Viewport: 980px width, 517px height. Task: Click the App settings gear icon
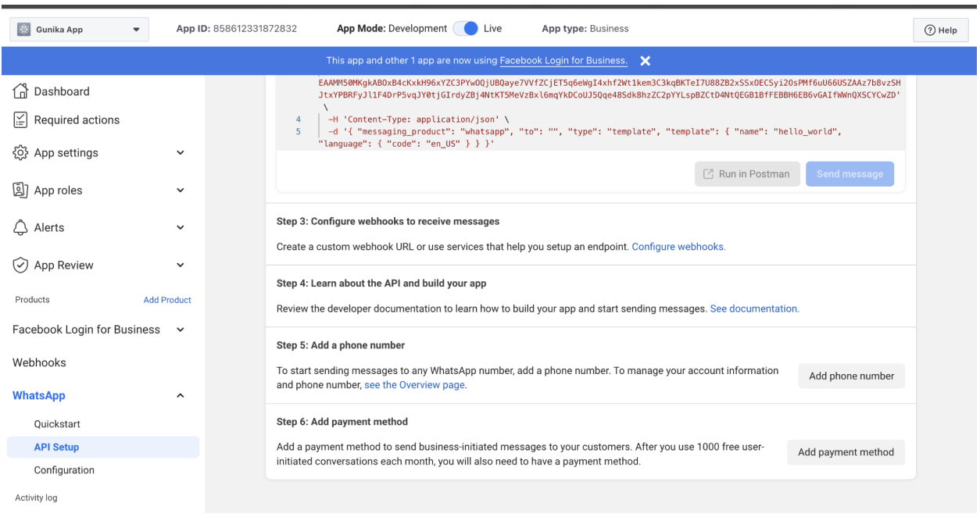(22, 153)
